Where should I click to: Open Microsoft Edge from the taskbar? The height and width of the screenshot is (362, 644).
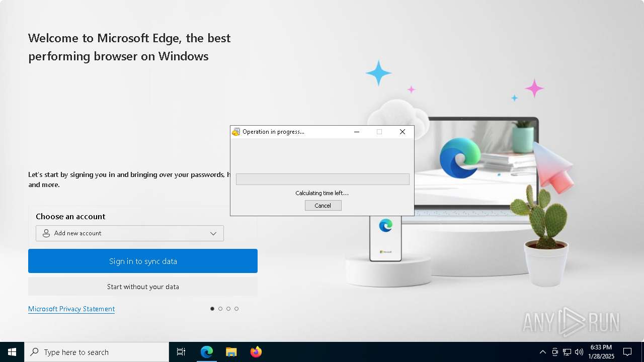click(x=207, y=352)
